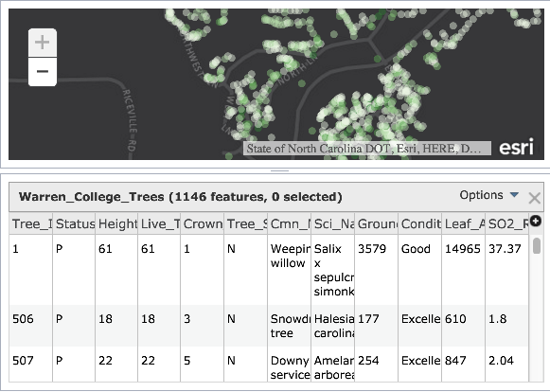Screen dimensions: 550x392
Task: Click the esri logo
Action: click(516, 147)
